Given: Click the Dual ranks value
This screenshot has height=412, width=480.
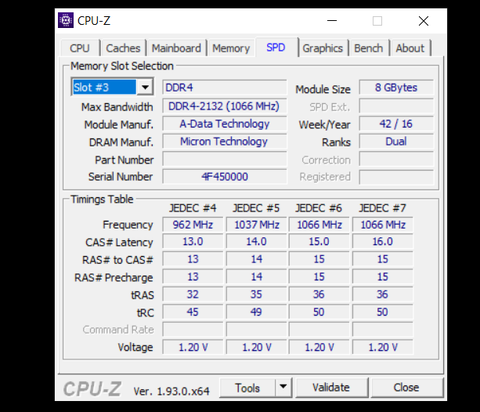Looking at the screenshot, I should [x=396, y=142].
